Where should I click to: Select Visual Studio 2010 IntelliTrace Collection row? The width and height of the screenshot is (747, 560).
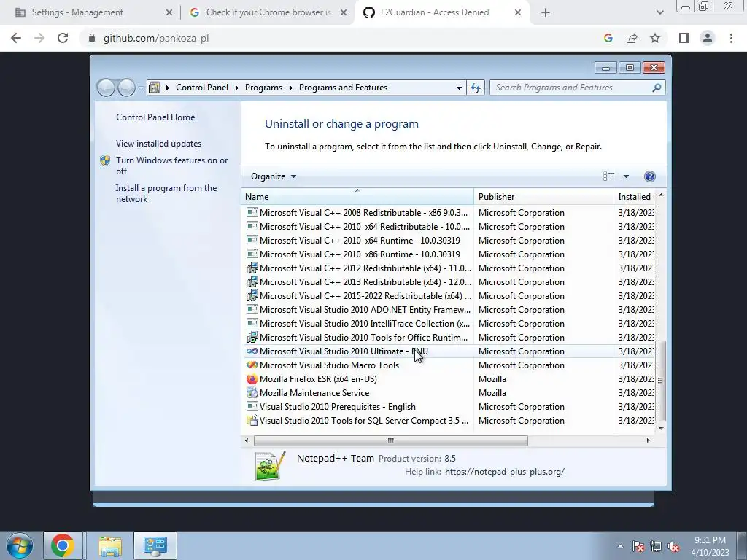tap(449, 323)
